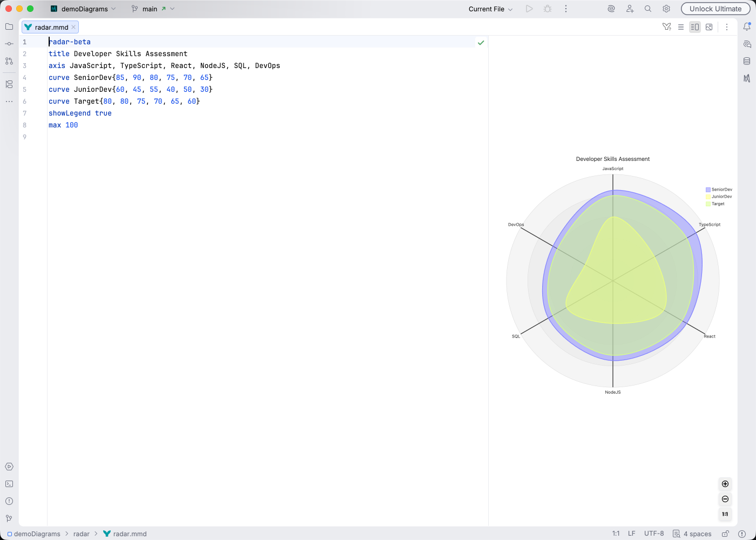Open the Pull Requests tool window

click(x=9, y=61)
